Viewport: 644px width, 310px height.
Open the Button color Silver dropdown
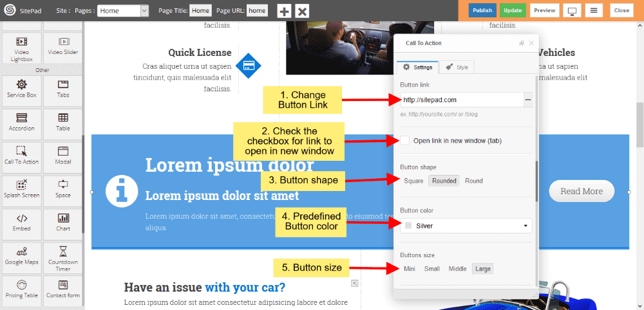(466, 226)
